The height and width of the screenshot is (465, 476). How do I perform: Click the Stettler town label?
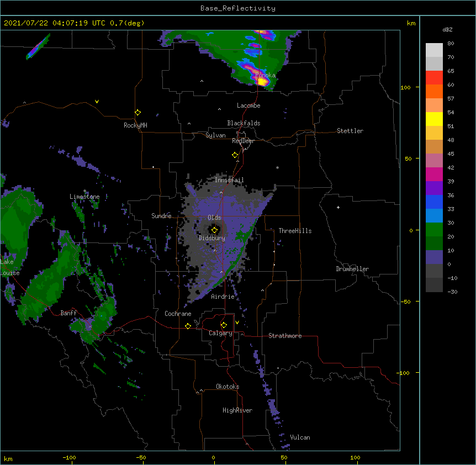pos(350,131)
